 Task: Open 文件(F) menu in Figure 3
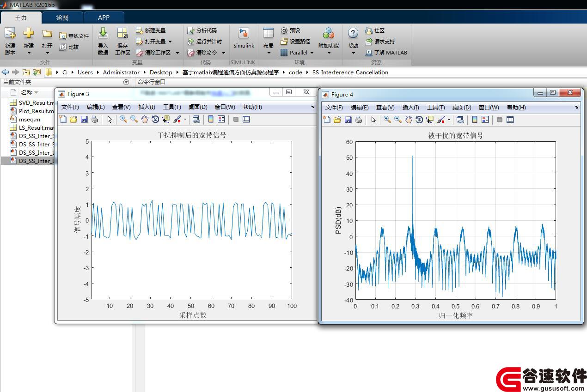(70, 107)
